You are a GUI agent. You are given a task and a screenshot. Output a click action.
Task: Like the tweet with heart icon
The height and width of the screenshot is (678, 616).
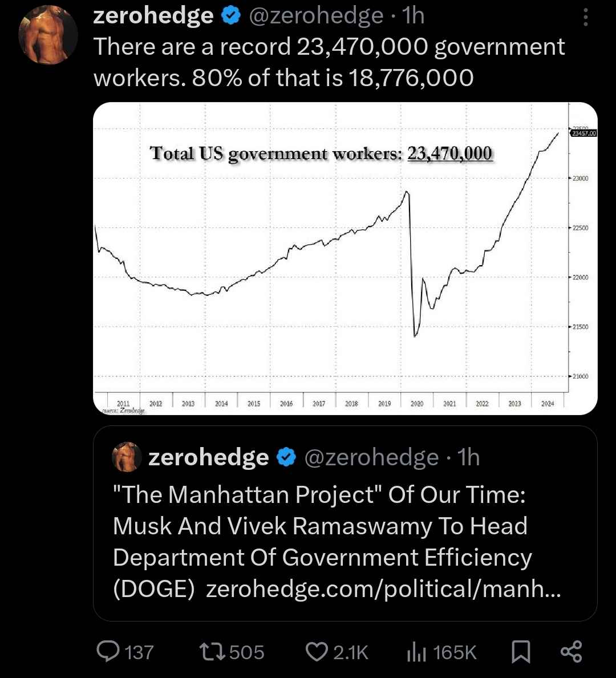317,652
